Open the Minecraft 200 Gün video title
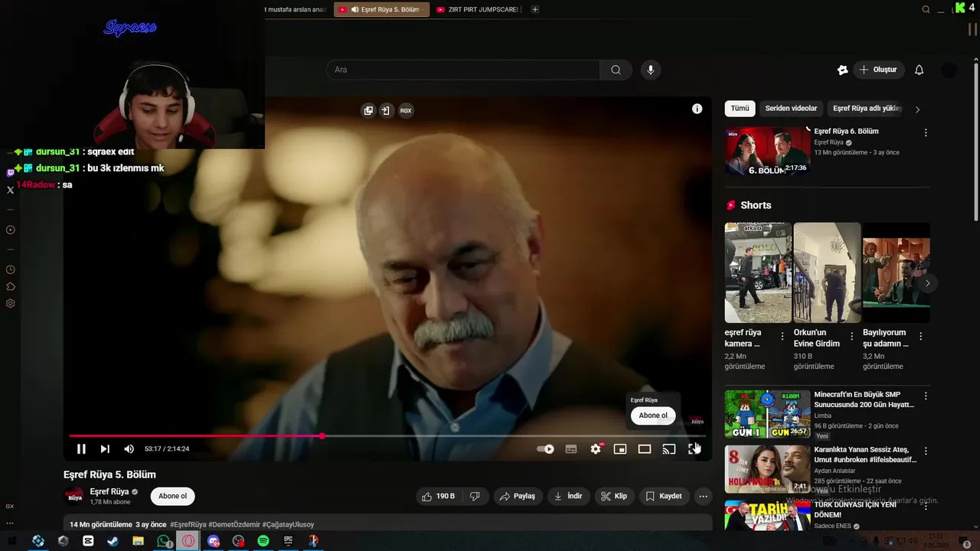 coord(864,399)
